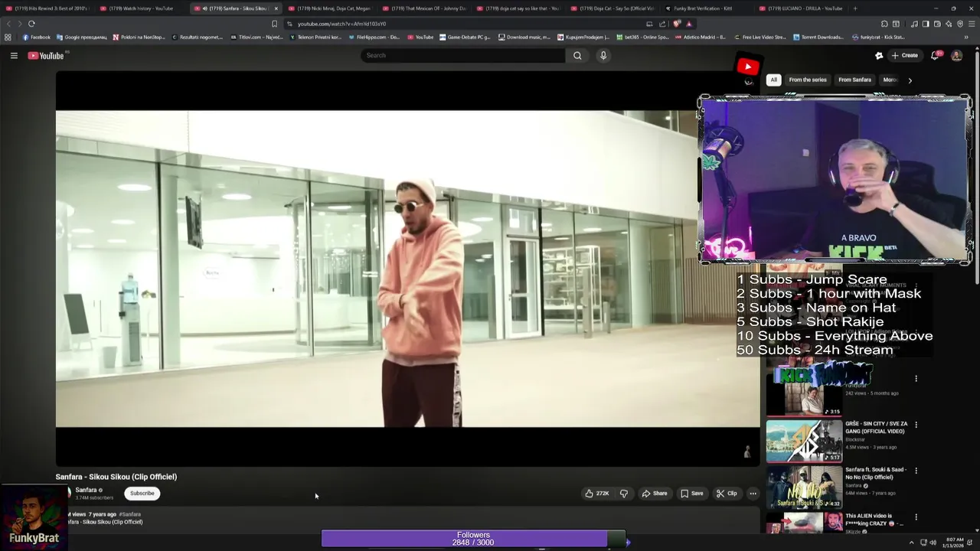The image size is (980, 551).
Task: Start voice search with the microphone icon
Action: pyautogui.click(x=603, y=55)
